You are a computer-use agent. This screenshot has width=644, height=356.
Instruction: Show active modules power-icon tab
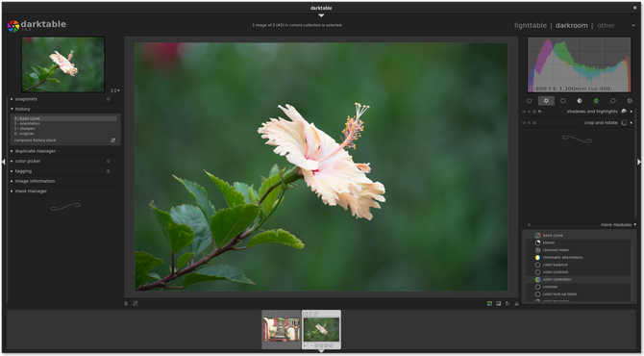point(529,101)
